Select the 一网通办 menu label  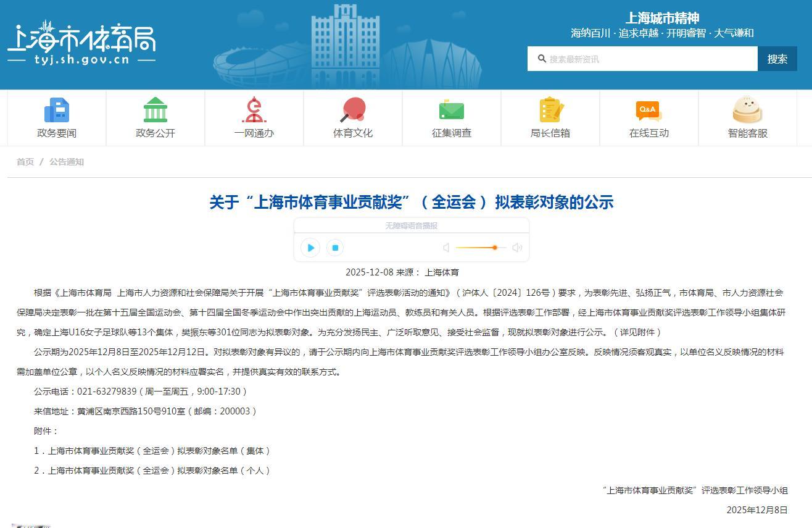(x=254, y=133)
